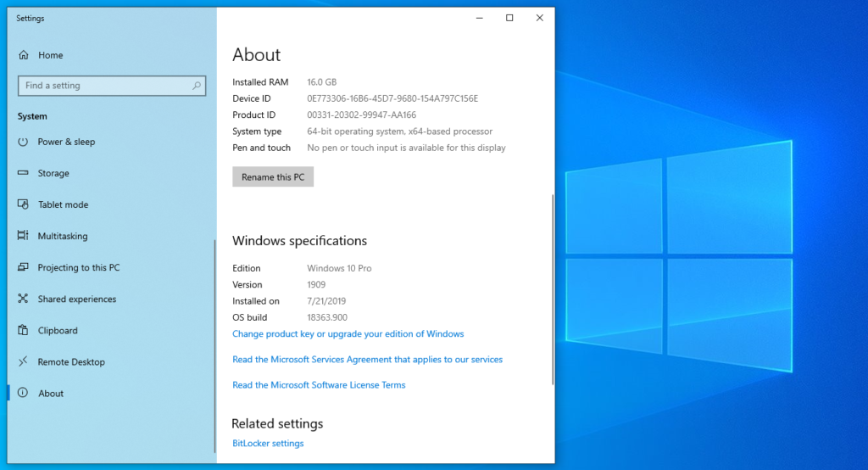Click the Tablet mode icon
This screenshot has height=470, width=868.
click(23, 204)
